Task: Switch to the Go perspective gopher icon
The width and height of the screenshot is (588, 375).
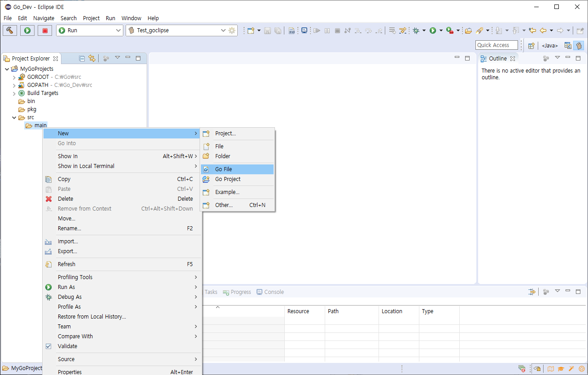Action: pyautogui.click(x=579, y=45)
